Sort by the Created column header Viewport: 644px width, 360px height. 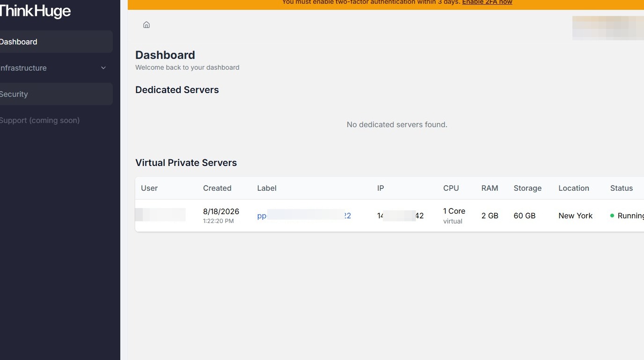click(x=217, y=188)
